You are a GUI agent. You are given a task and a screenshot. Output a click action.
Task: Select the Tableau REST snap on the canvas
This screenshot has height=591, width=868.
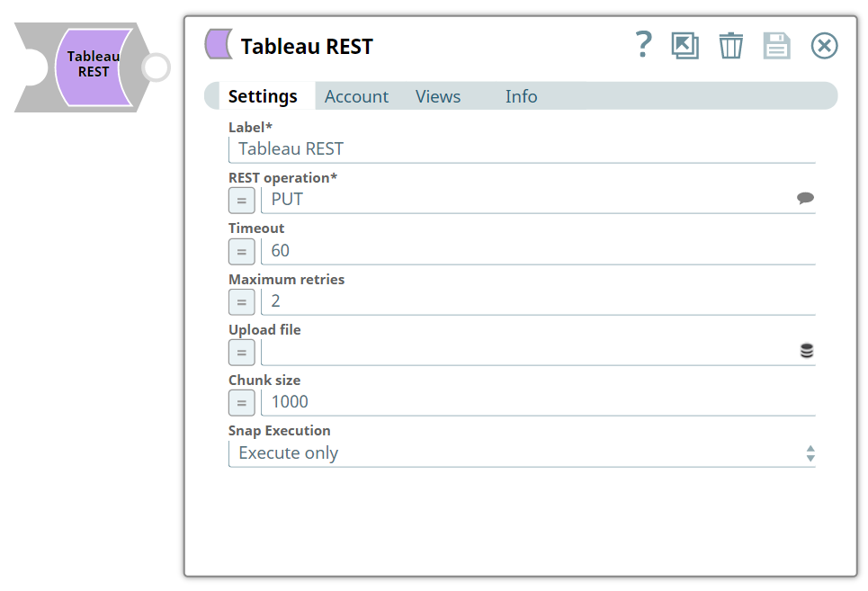tap(93, 67)
